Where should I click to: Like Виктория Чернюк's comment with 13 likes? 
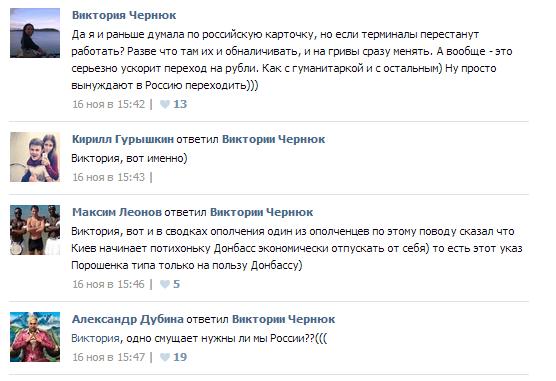165,104
